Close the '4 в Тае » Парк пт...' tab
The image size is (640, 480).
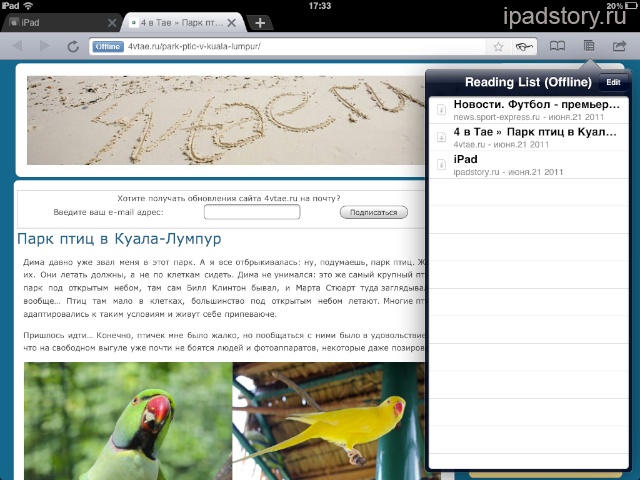[x=231, y=23]
